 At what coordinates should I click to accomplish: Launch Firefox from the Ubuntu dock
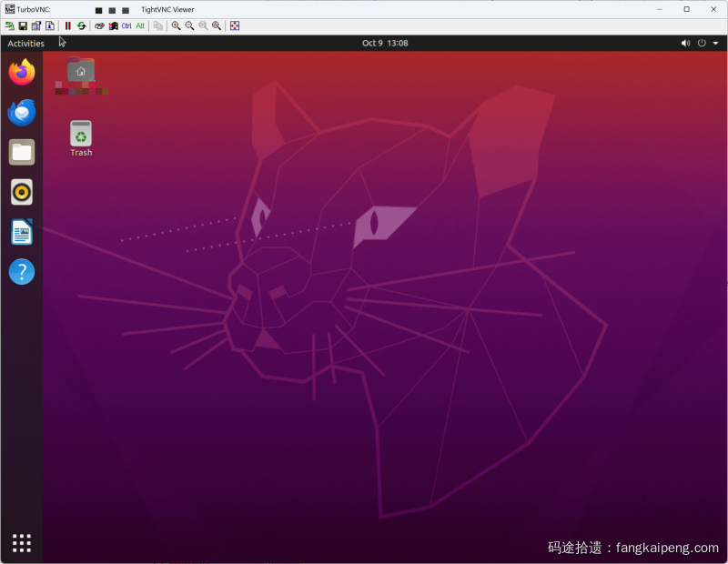point(22,72)
